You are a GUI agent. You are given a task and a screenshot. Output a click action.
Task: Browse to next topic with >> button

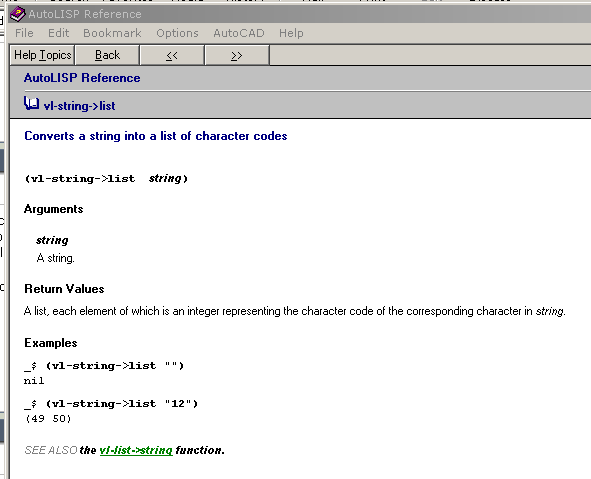click(x=237, y=55)
